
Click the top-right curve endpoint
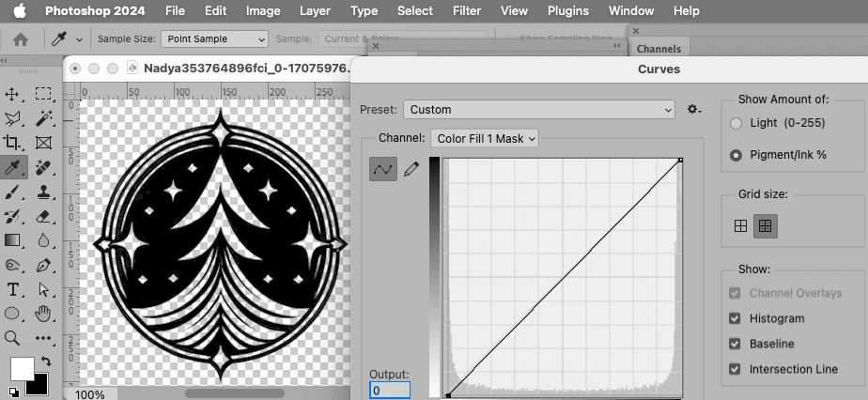point(680,160)
